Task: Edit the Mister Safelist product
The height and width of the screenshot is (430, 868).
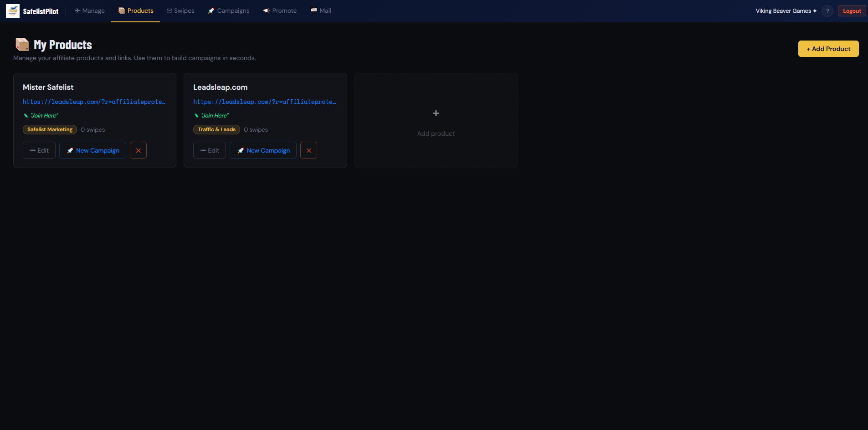Action: pos(39,150)
